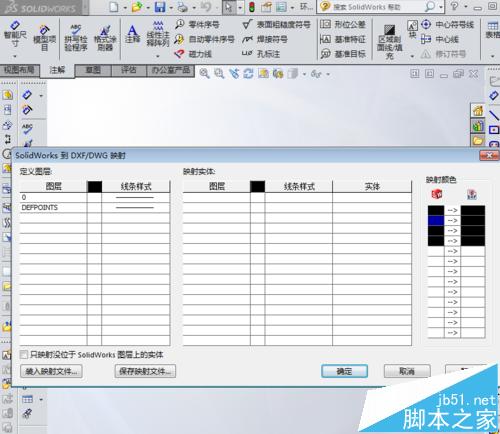Image resolution: width=500 pixels, height=434 pixels.
Task: Open the help search dropdown arrow
Action: [x=441, y=7]
